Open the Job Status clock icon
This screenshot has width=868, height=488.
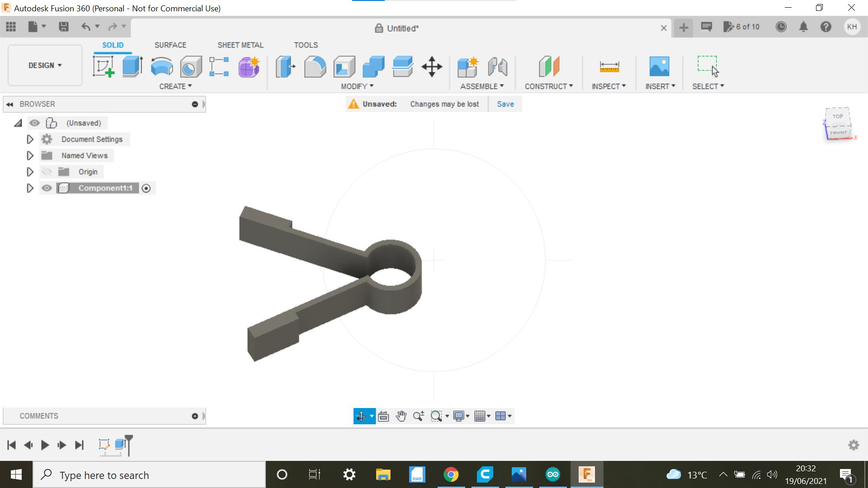[781, 27]
